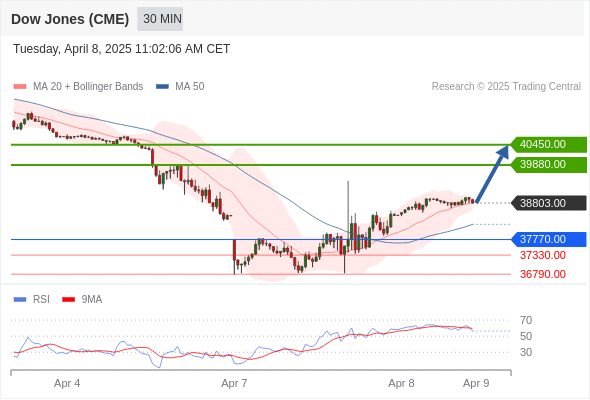Click the MA 20 + Bollinger Bands legend text
The width and height of the screenshot is (590, 400).
(x=88, y=87)
